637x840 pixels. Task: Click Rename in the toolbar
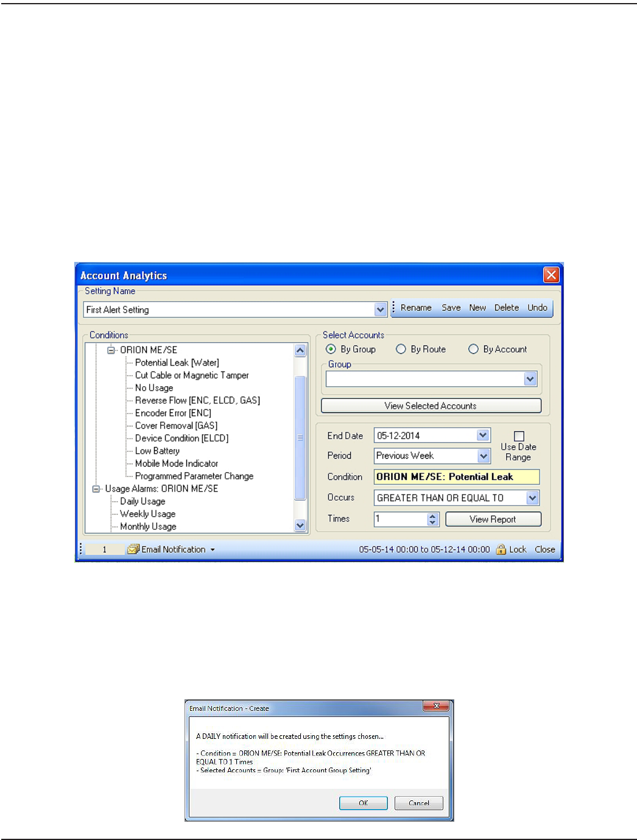(416, 308)
